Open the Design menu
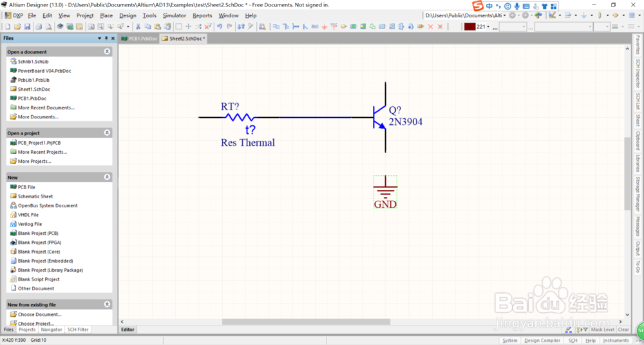644x345 pixels. pyautogui.click(x=128, y=15)
